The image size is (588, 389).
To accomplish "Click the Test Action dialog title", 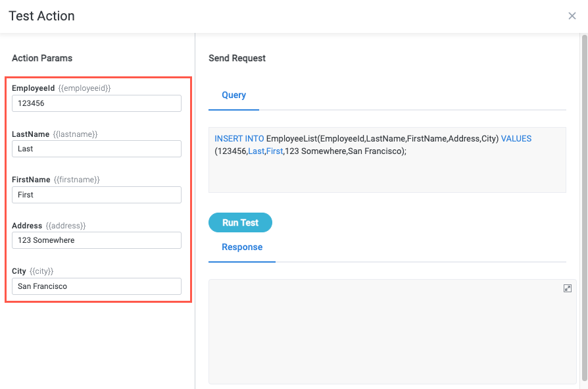I will (x=41, y=16).
